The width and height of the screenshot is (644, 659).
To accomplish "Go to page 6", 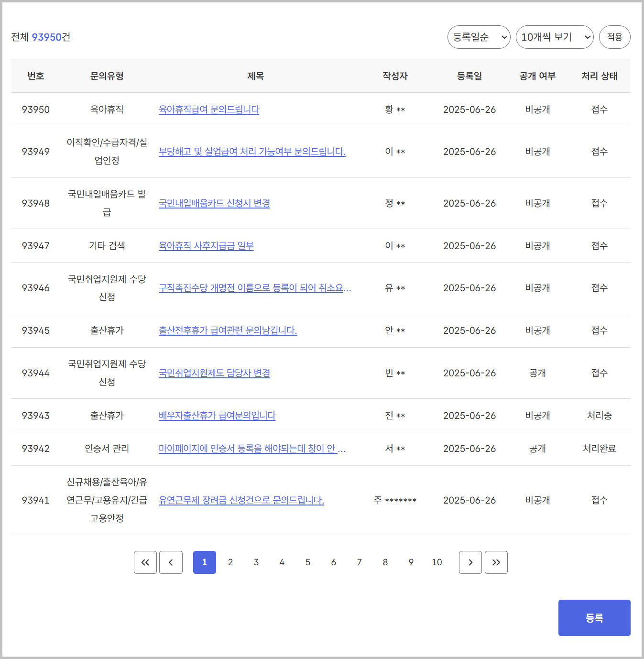I will [334, 562].
